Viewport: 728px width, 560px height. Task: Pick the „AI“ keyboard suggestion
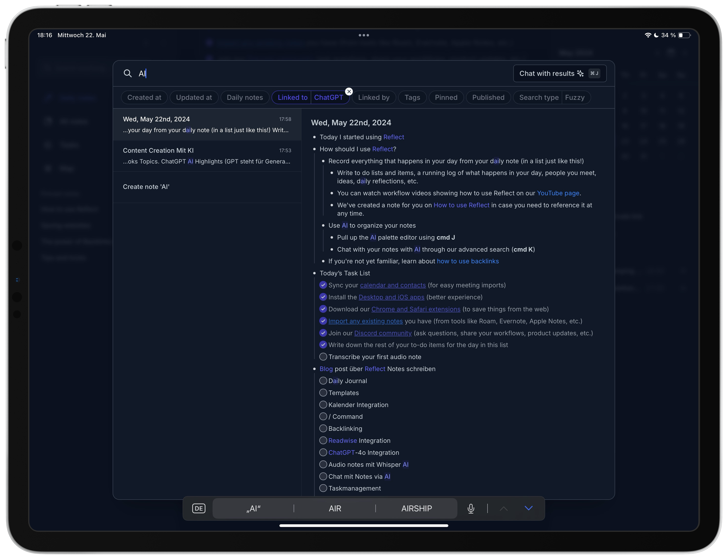pos(253,508)
